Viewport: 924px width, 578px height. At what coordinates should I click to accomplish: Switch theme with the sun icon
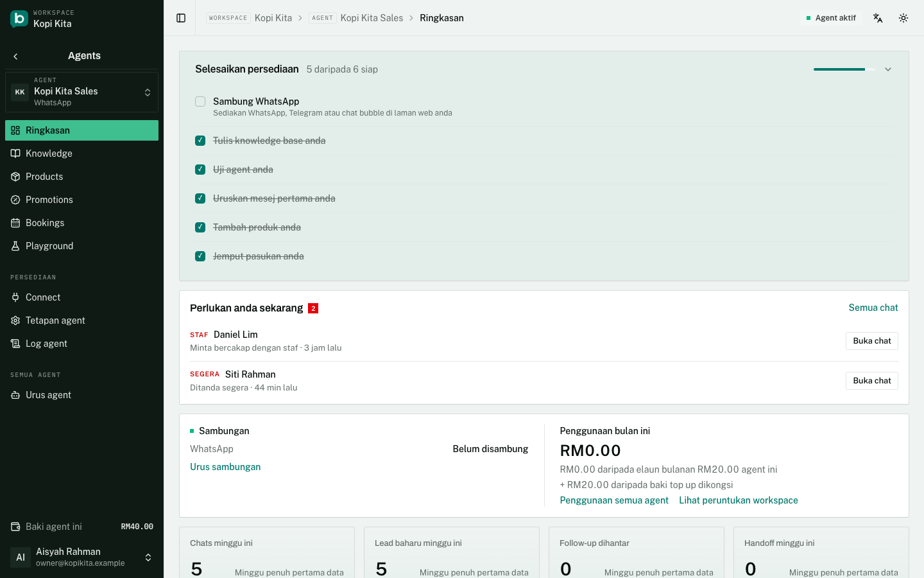point(903,18)
